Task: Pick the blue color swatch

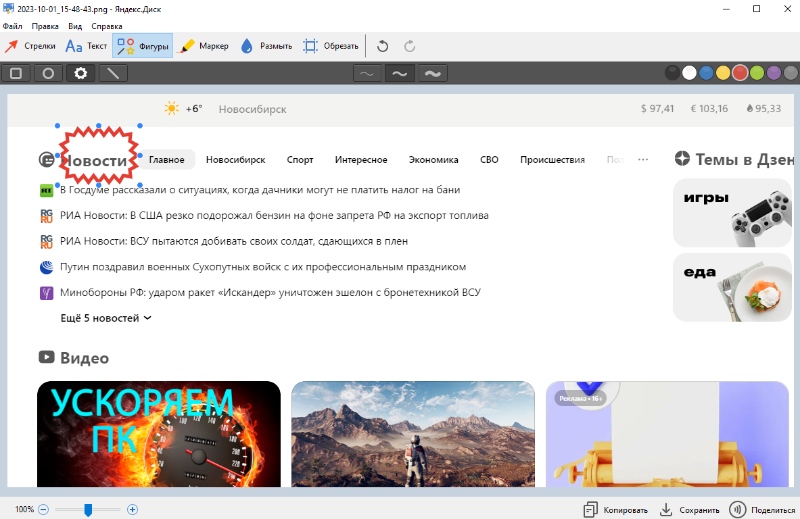Action: (x=706, y=73)
